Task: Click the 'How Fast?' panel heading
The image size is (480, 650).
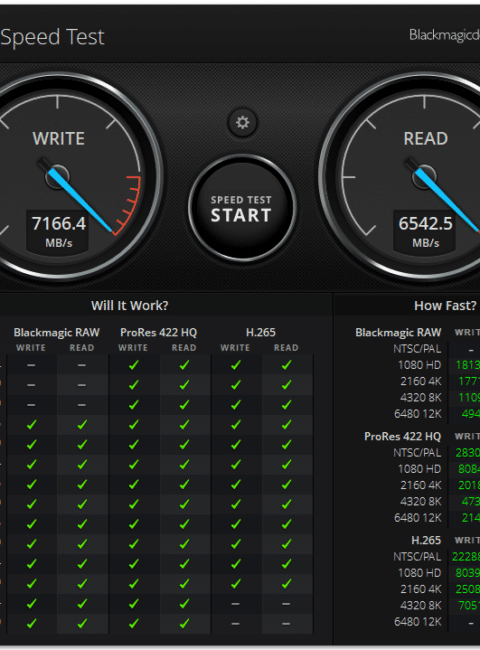Action: click(x=445, y=306)
